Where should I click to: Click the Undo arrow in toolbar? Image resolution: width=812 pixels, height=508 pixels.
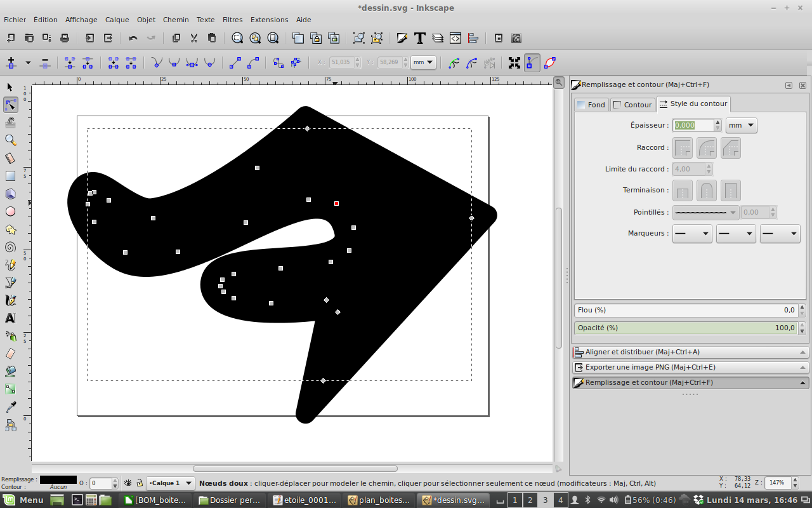(x=133, y=38)
